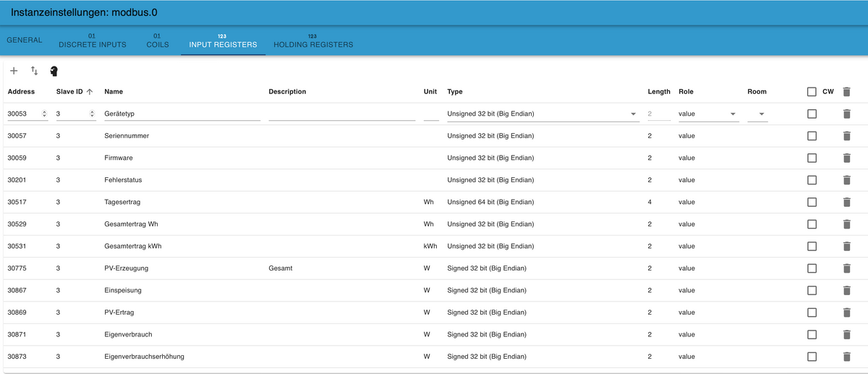Screen dimensions: 868x374
Task: Sort by Type column header
Action: click(x=455, y=92)
